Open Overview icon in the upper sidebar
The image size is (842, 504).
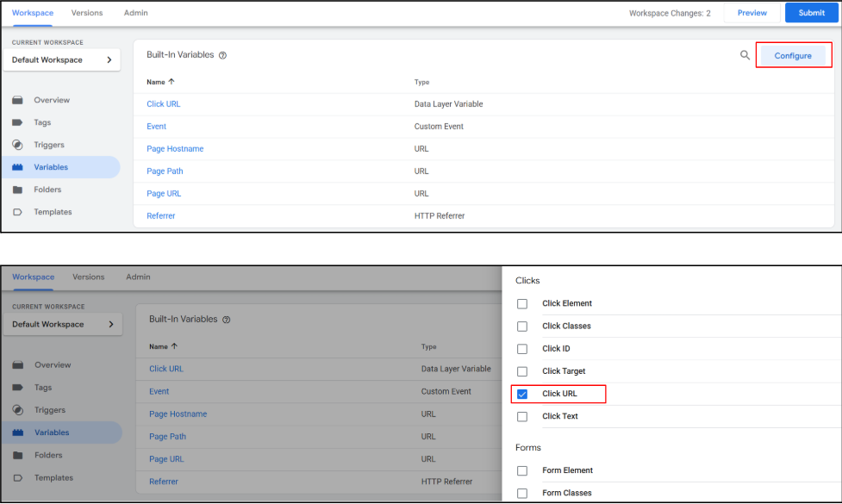tap(17, 100)
